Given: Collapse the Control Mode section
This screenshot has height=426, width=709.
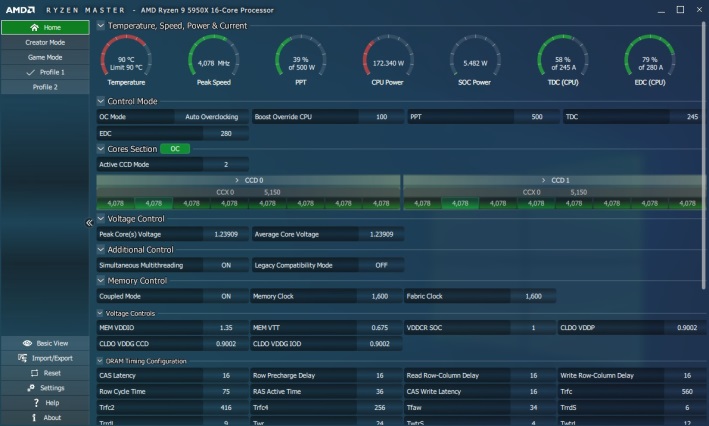Looking at the screenshot, I should (x=100, y=101).
